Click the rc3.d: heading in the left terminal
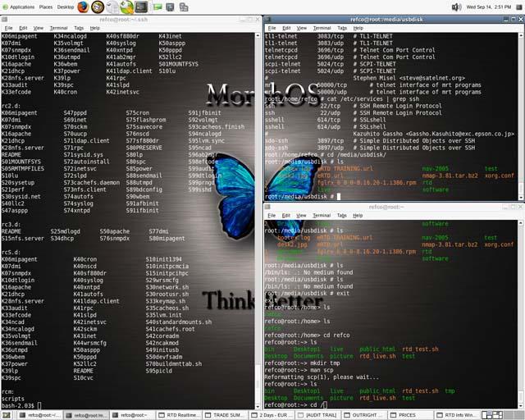 11,224
